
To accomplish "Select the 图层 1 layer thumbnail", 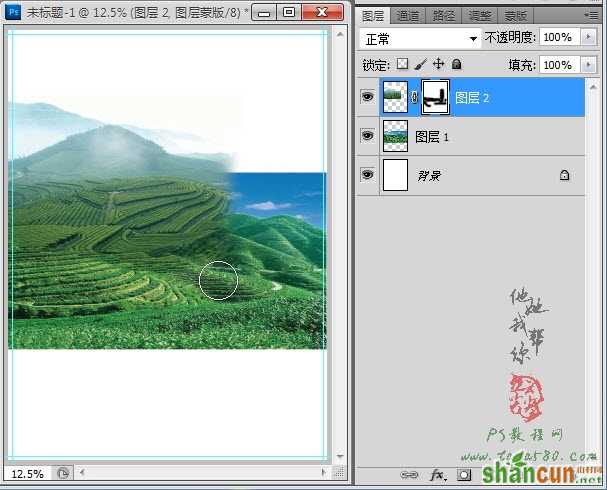I will (x=395, y=136).
